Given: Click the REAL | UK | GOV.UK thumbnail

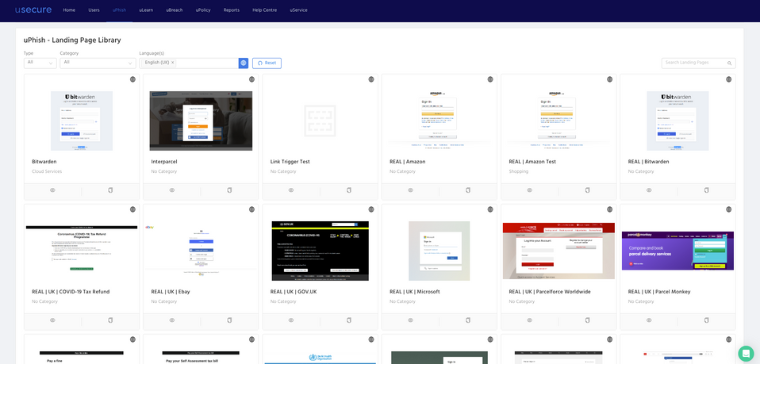Looking at the screenshot, I should [320, 251].
